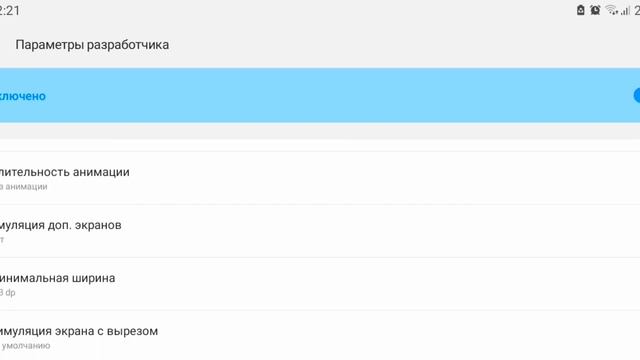Tap the mobile signal bars icon
The height and width of the screenshot is (360, 640).
(x=625, y=11)
